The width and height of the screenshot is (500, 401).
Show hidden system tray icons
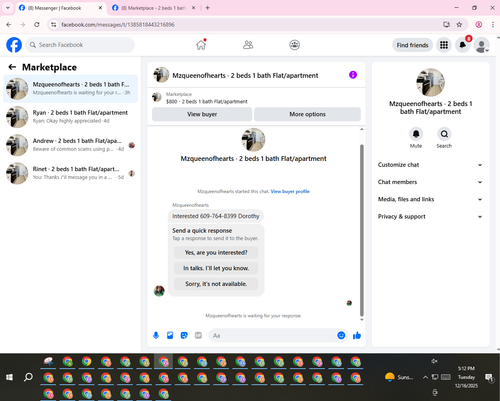click(425, 377)
